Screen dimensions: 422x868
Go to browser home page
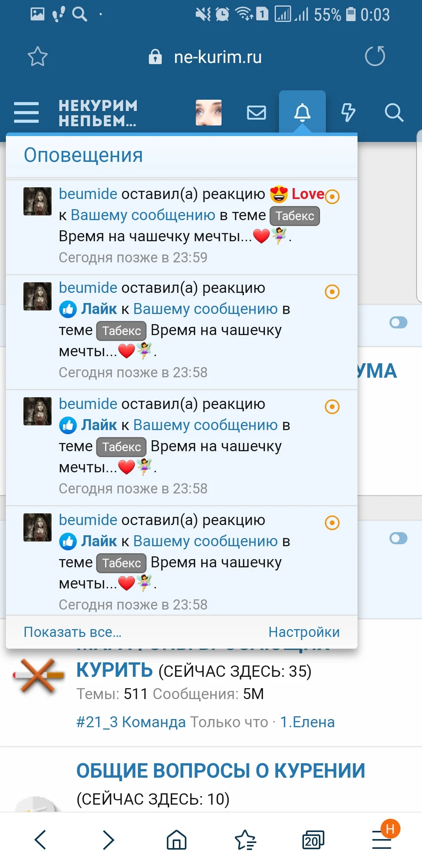click(177, 840)
